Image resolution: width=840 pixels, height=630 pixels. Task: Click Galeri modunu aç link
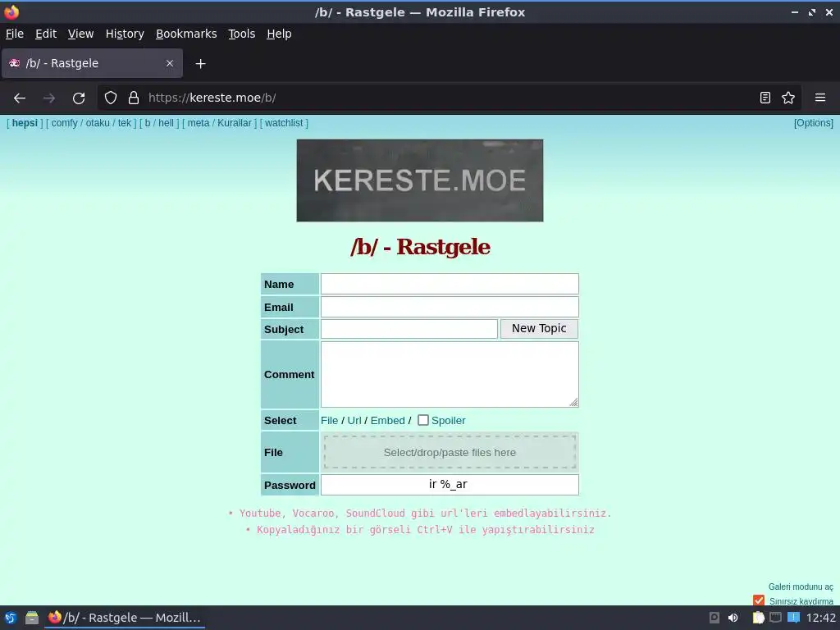(x=801, y=587)
